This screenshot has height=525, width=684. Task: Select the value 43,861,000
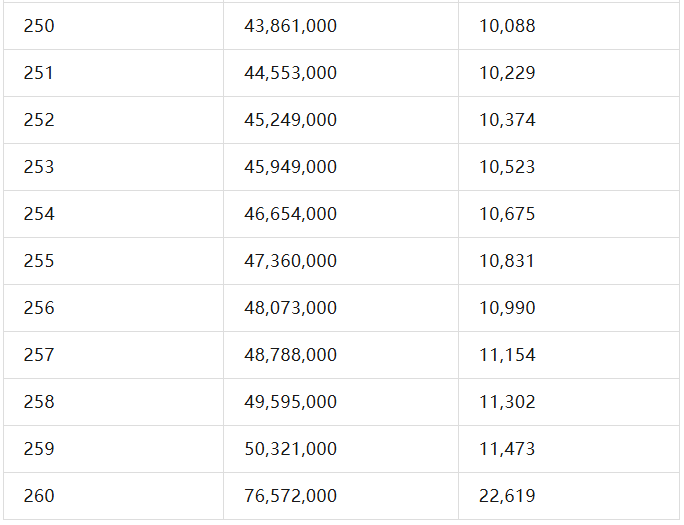(x=290, y=26)
